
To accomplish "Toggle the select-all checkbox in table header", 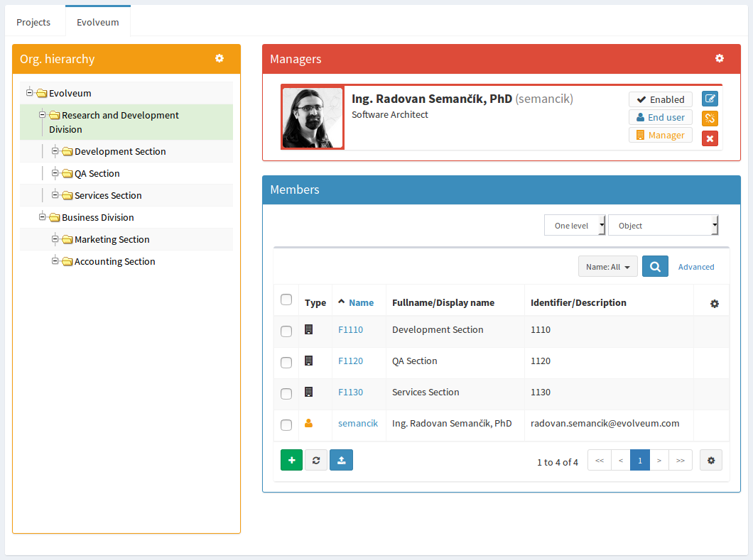I will (x=286, y=300).
